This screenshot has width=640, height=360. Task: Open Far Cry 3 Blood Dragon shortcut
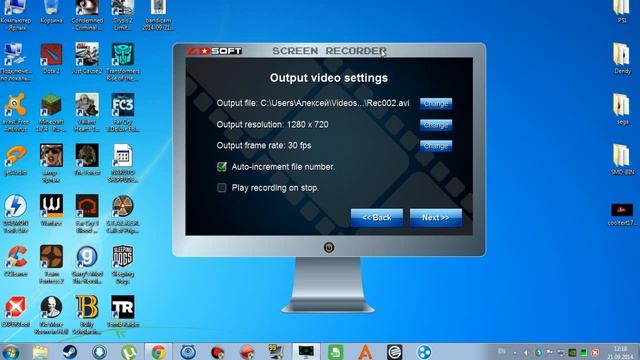pyautogui.click(x=87, y=214)
